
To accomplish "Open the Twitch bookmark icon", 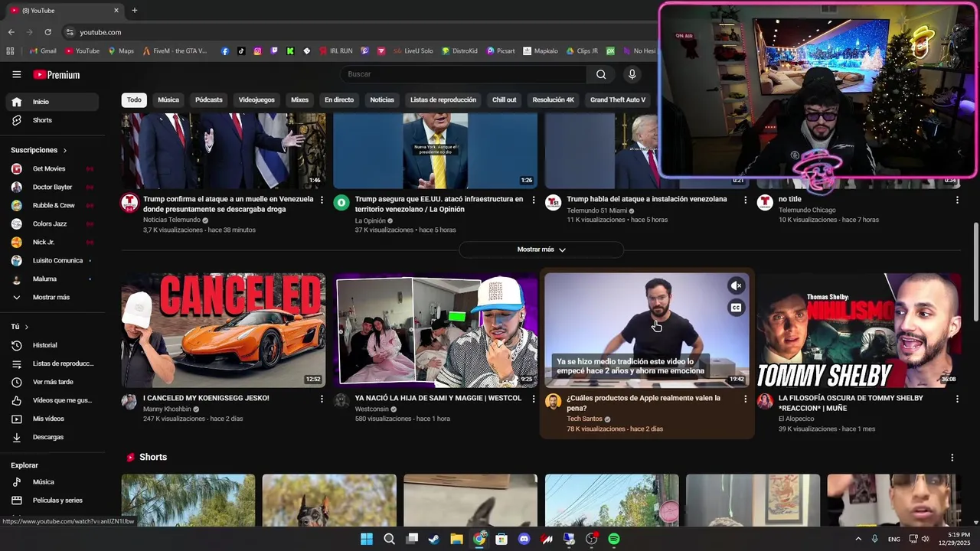I will point(274,51).
